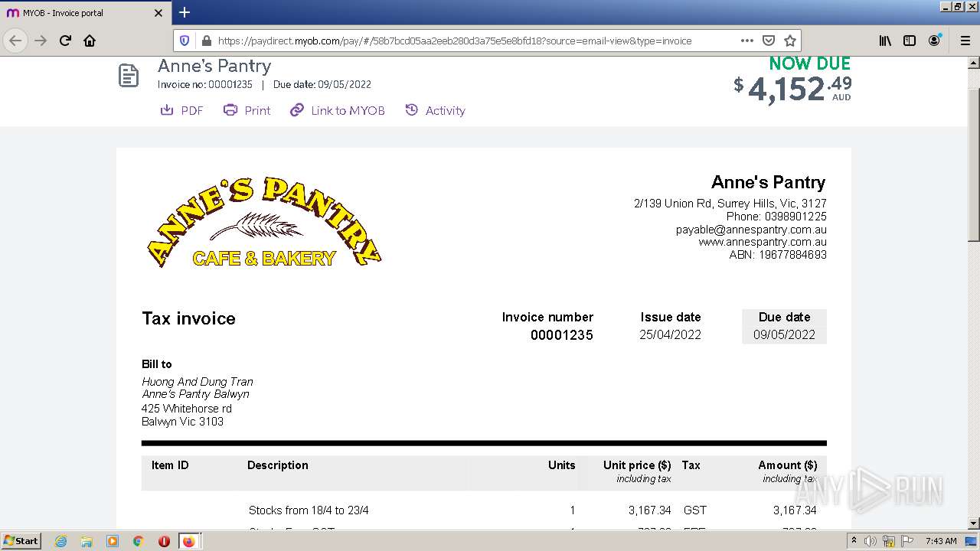
Task: Open volume control in tray
Action: click(871, 541)
